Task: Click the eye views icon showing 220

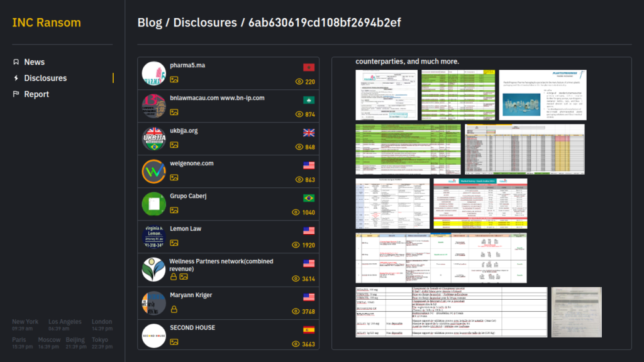Action: (299, 82)
